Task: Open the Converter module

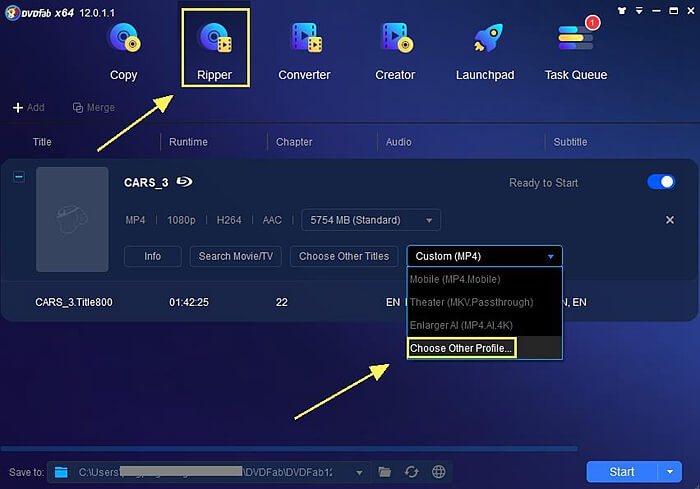Action: click(304, 50)
